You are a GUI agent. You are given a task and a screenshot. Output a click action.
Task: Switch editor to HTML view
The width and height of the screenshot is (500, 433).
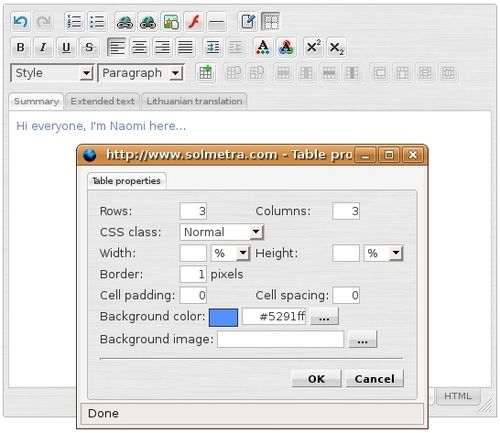tap(458, 396)
